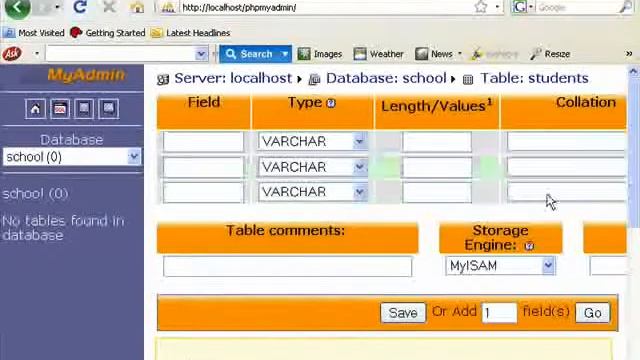Click the Ask toolbar logo icon
The width and height of the screenshot is (640, 360).
12,53
